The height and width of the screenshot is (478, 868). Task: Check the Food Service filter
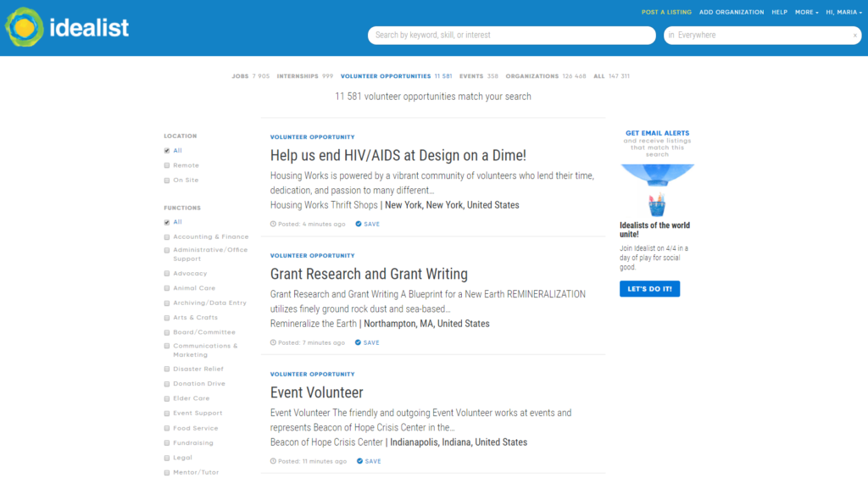coord(167,428)
